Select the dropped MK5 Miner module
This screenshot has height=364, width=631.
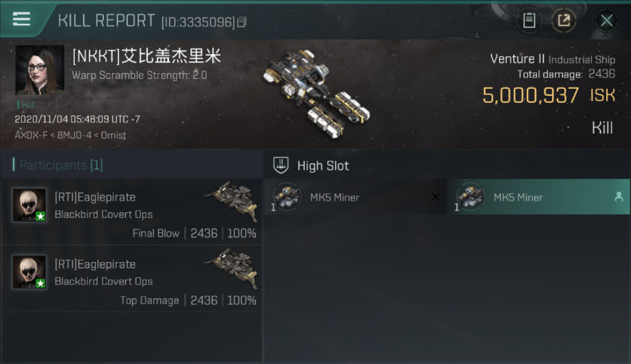[x=538, y=197]
